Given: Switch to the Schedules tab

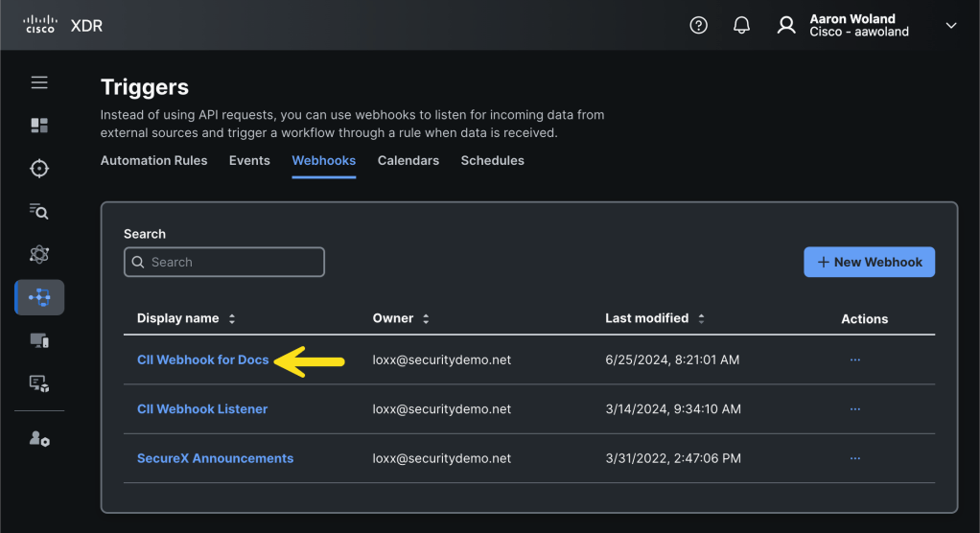Looking at the screenshot, I should (x=493, y=161).
